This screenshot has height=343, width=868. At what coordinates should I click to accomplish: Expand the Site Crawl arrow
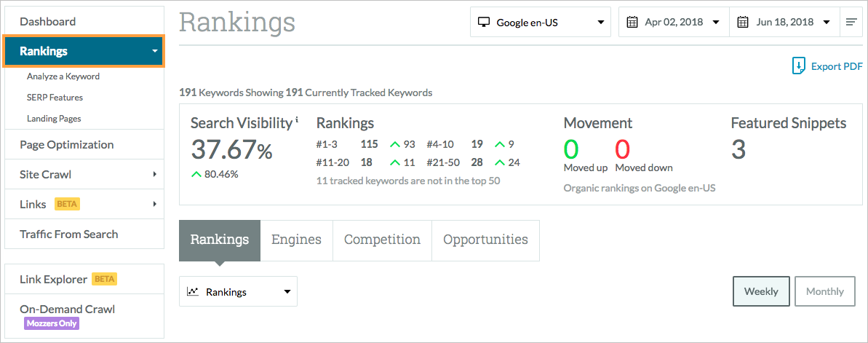[155, 175]
